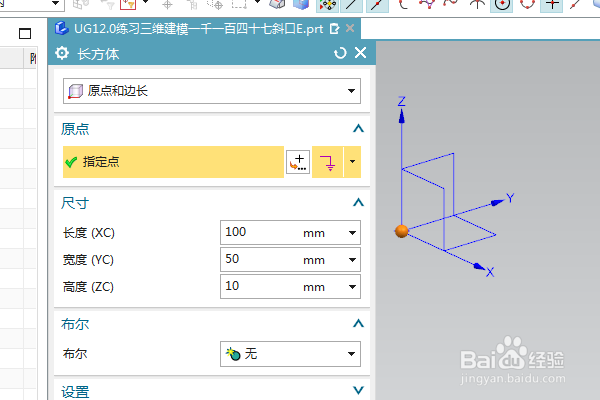Reset the 长方体 dialog values
This screenshot has width=600, height=400.
tap(340, 53)
